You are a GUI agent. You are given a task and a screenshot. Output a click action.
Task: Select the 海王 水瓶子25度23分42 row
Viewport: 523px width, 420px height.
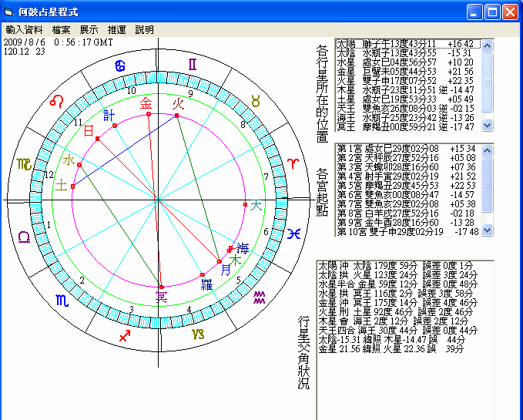point(408,118)
